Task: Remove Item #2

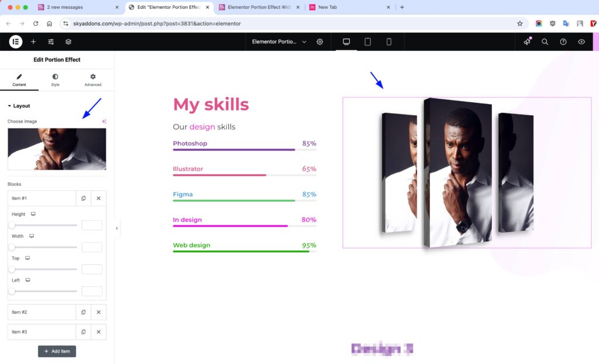Action: click(98, 312)
